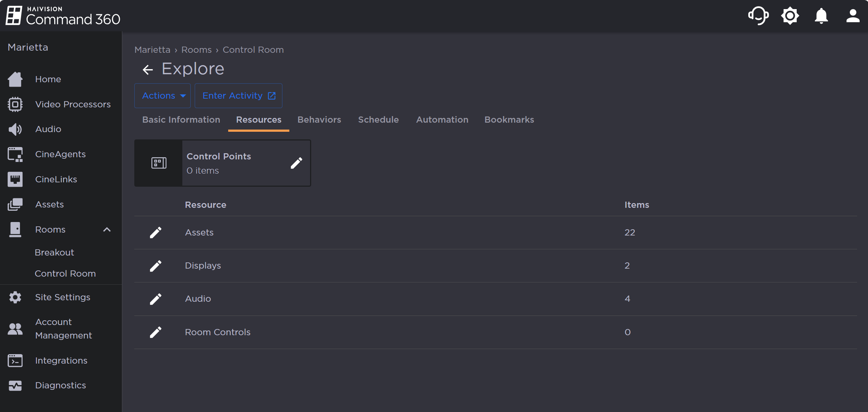Click the back arrow beside Explore
The height and width of the screenshot is (412, 868).
148,69
